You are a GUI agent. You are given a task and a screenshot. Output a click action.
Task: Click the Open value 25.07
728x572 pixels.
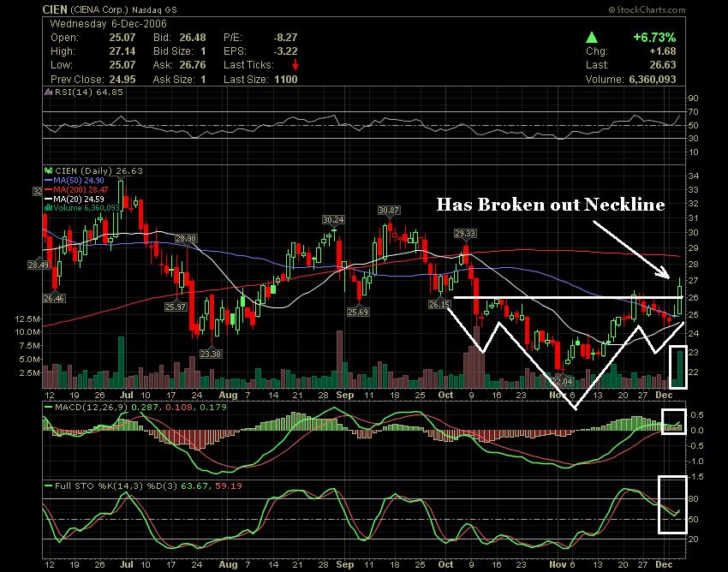click(x=122, y=38)
